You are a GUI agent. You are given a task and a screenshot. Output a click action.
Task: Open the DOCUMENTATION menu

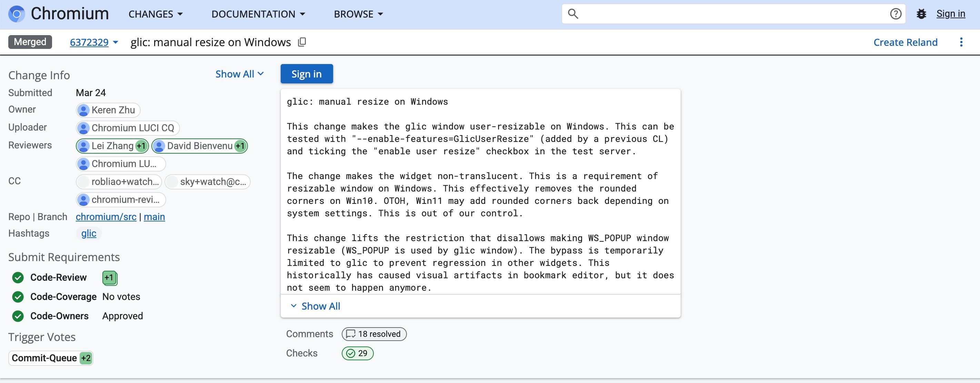[x=258, y=14]
